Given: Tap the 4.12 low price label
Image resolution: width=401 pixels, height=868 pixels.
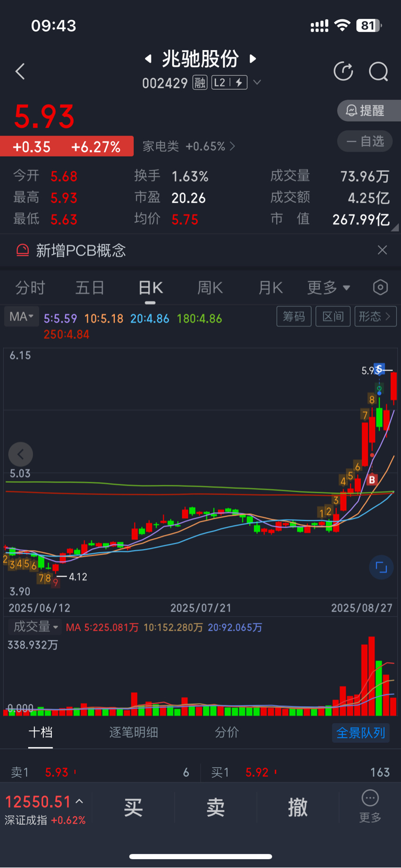Looking at the screenshot, I should tap(78, 577).
